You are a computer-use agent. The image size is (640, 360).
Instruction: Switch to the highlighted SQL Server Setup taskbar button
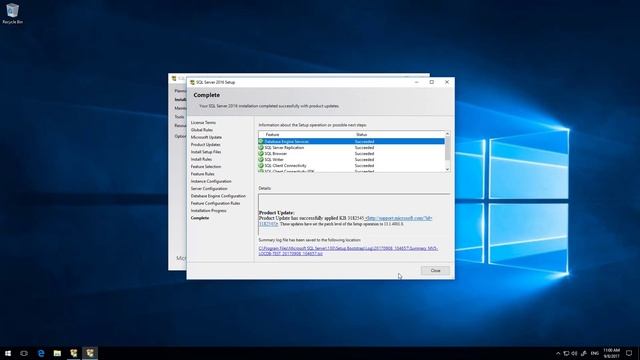90,353
